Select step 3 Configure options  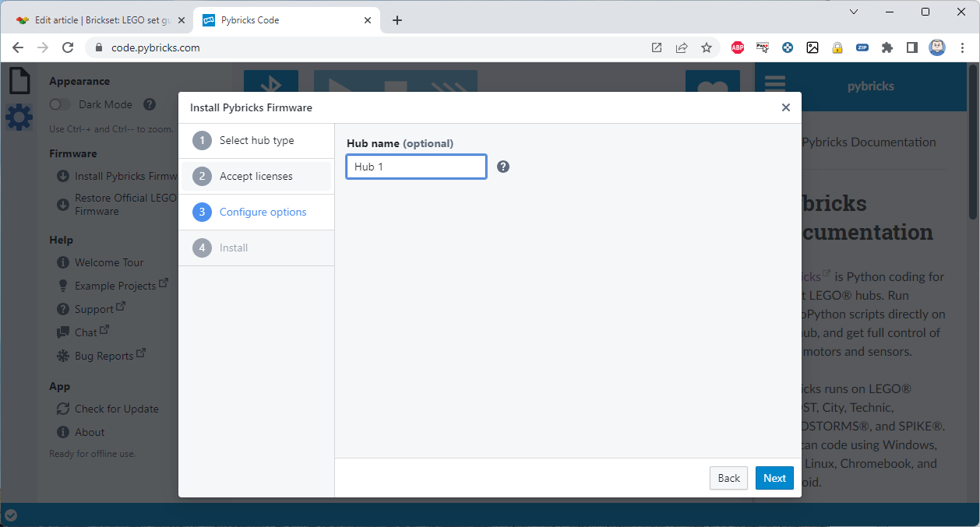tap(262, 213)
